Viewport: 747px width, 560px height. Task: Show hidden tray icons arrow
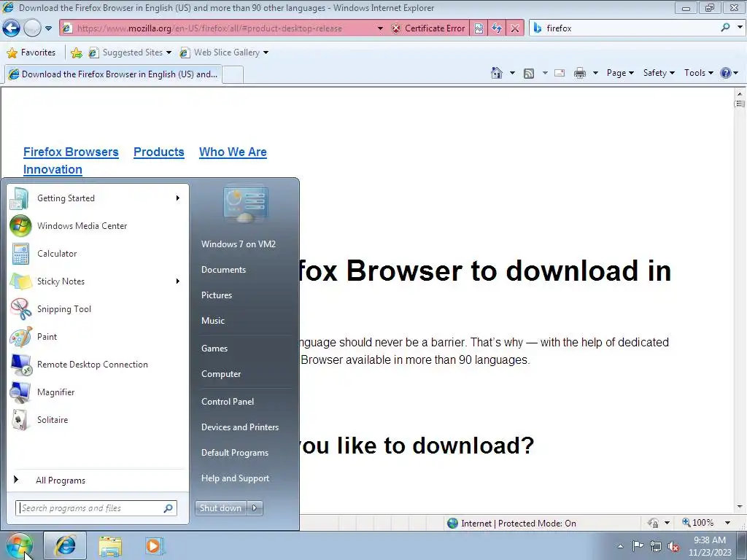620,546
